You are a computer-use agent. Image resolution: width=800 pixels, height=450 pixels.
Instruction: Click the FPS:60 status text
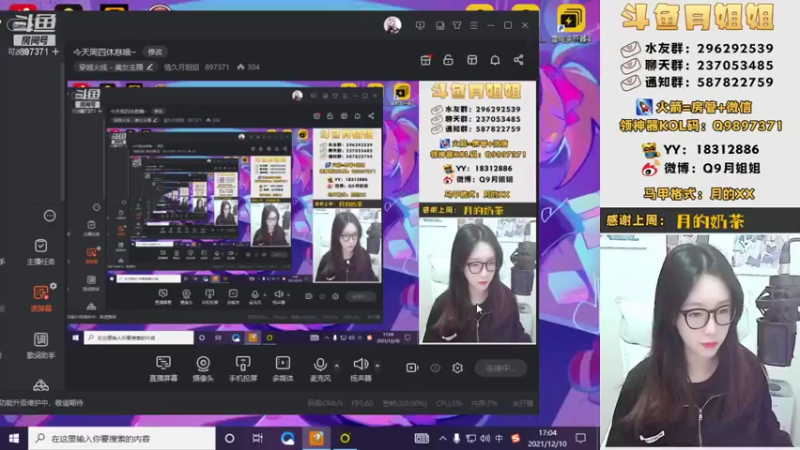tap(362, 403)
